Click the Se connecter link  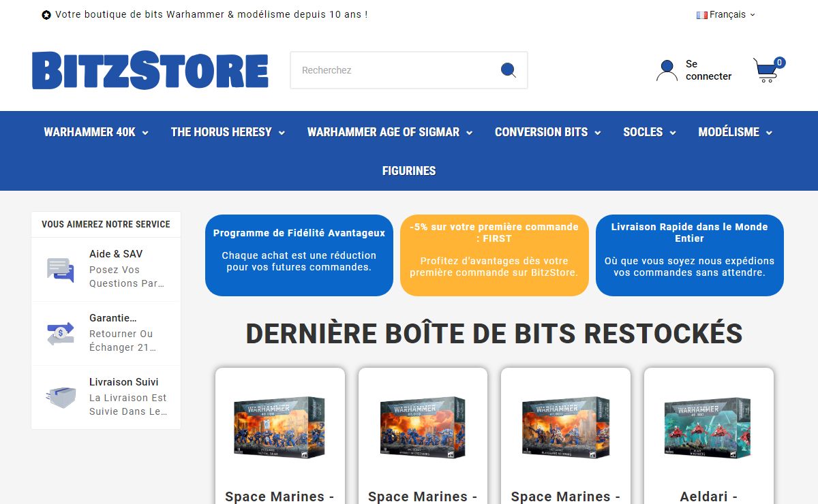pyautogui.click(x=709, y=70)
